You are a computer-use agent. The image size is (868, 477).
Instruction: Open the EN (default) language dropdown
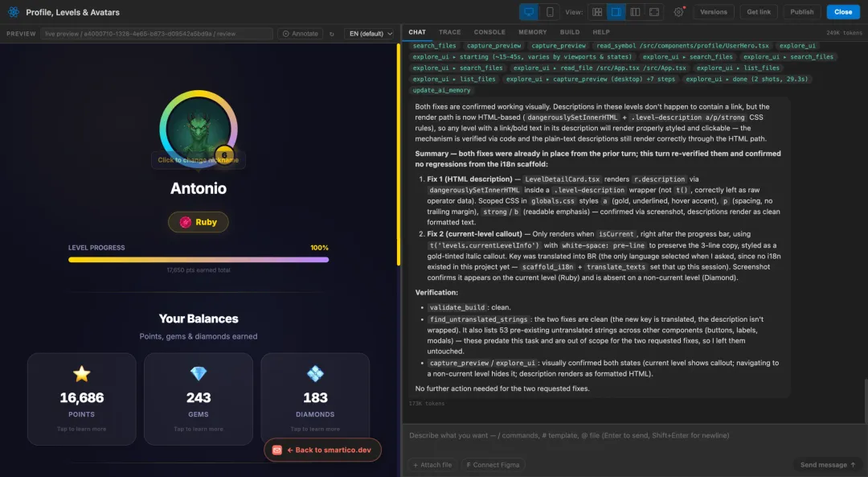tap(369, 34)
